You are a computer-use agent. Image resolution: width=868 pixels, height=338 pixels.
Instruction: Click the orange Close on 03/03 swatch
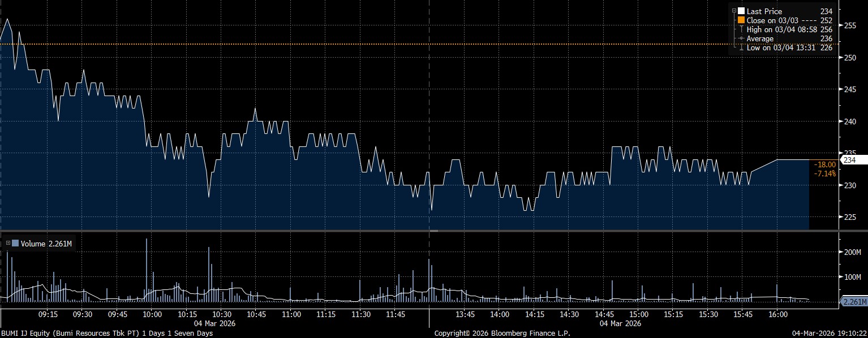click(741, 20)
